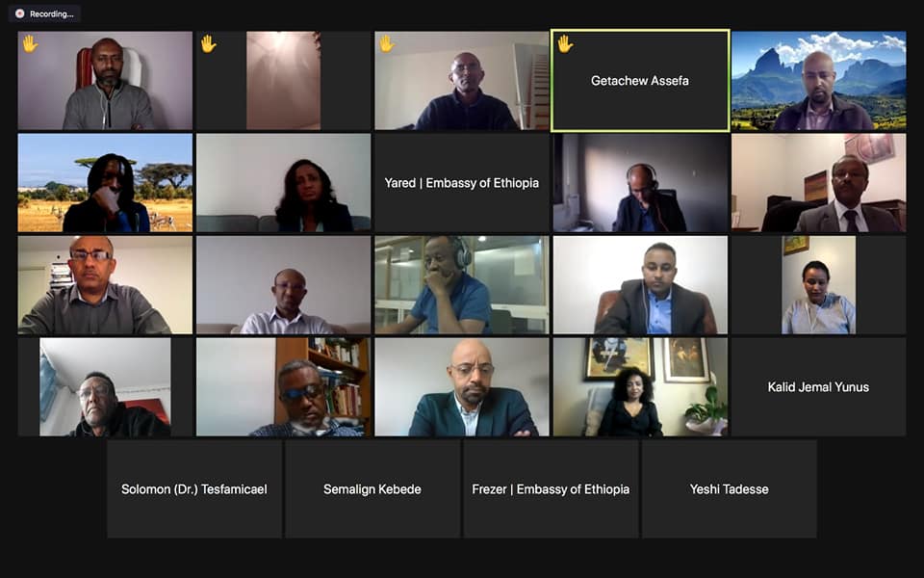This screenshot has width=924, height=578.
Task: Click the Recording... status label
Action: (52, 14)
